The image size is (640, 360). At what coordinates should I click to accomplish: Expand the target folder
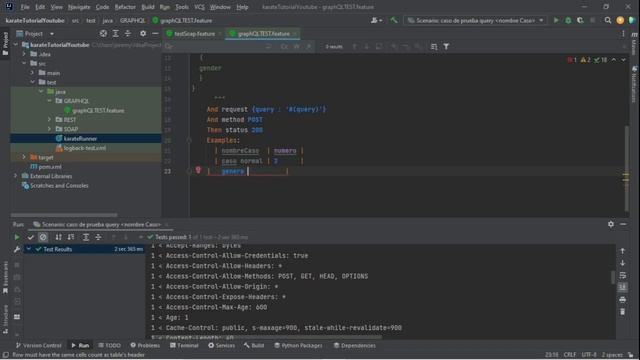(x=24, y=157)
